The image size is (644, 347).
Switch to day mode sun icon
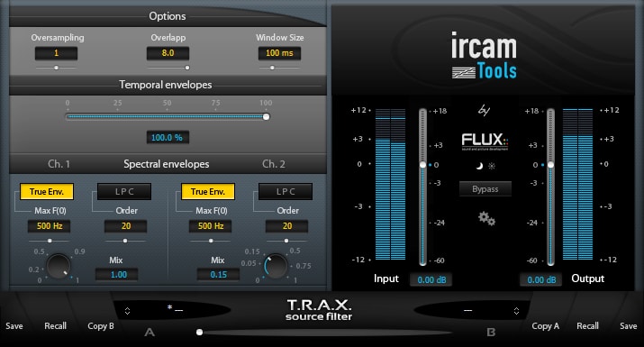492,166
